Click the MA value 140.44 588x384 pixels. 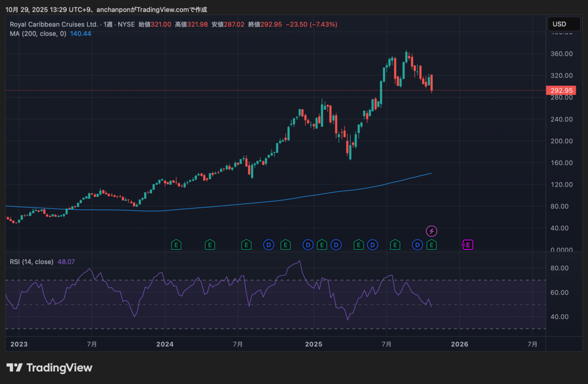point(80,34)
